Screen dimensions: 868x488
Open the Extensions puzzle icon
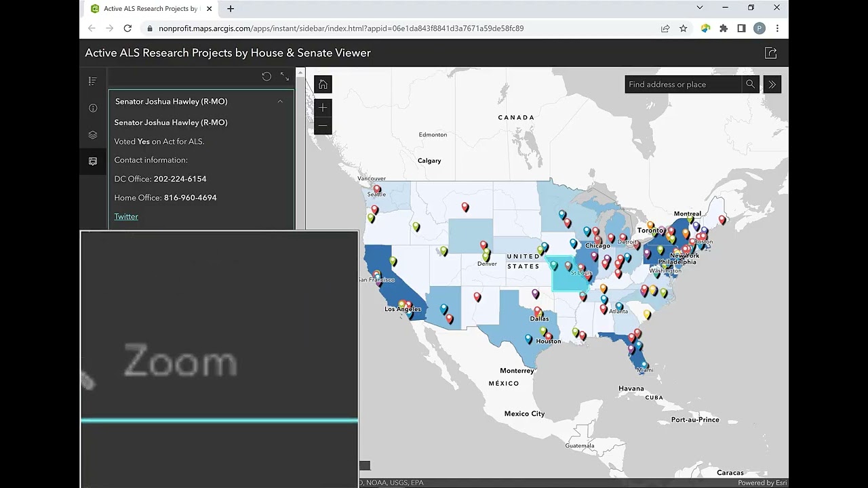[724, 28]
